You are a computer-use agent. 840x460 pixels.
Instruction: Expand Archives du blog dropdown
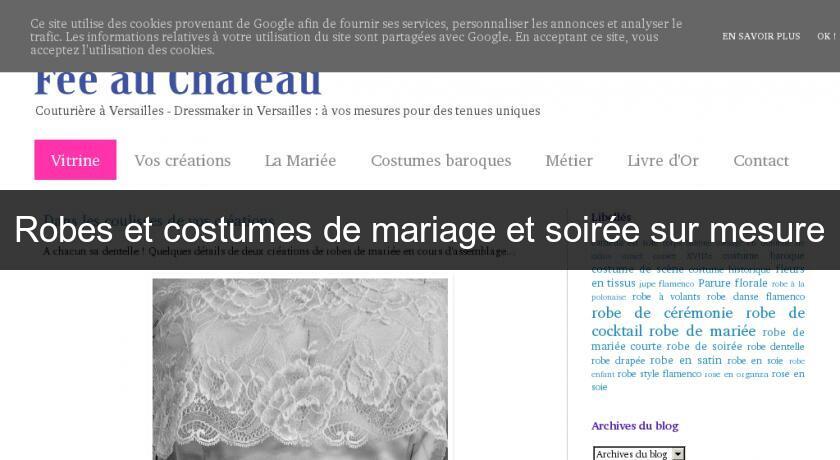(x=639, y=454)
